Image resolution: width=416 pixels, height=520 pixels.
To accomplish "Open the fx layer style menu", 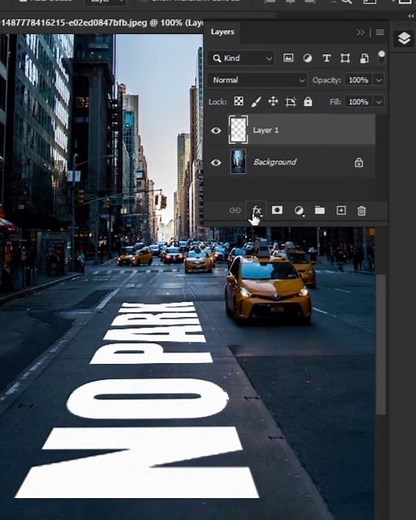I will click(256, 210).
